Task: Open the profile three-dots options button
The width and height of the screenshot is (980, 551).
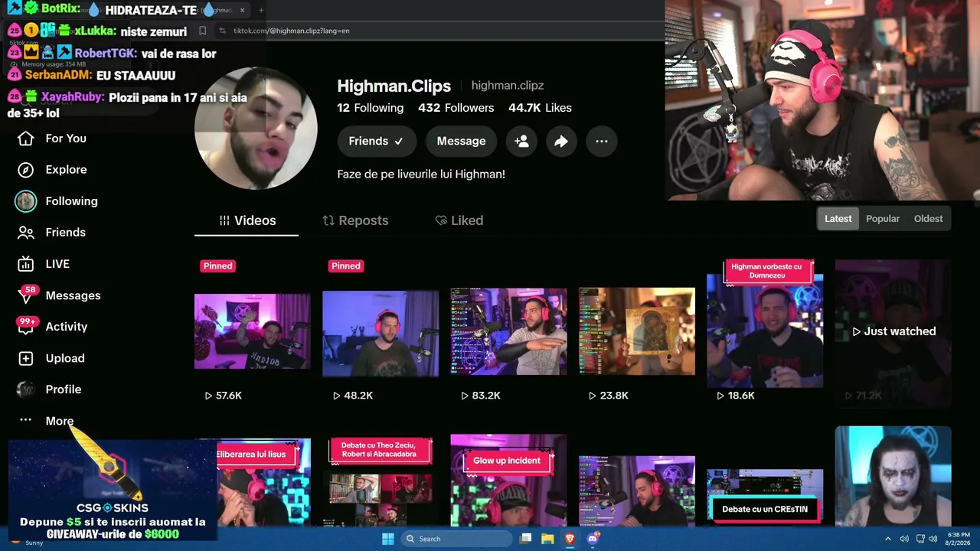Action: click(602, 141)
